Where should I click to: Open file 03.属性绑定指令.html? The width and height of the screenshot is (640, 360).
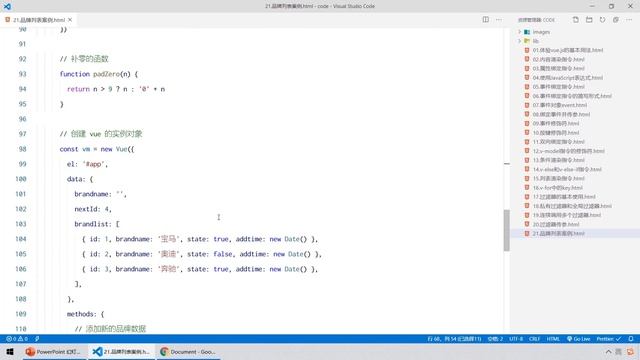pyautogui.click(x=558, y=69)
